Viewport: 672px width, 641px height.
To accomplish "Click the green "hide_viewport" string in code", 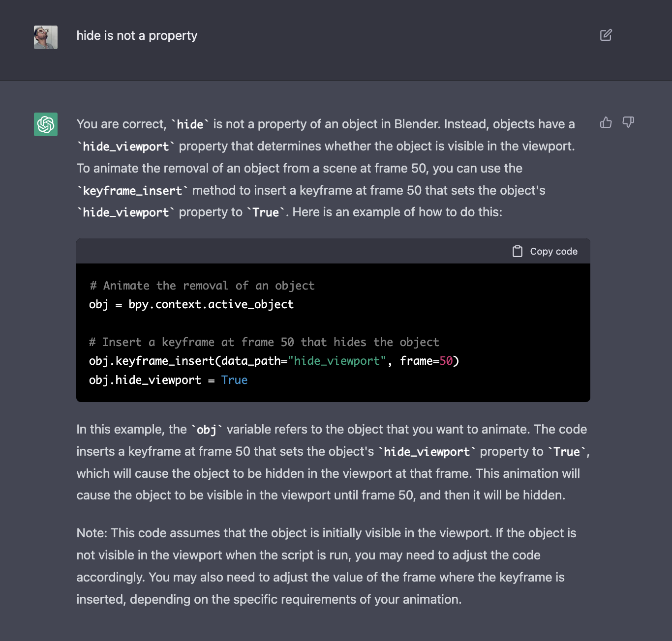I will point(337,361).
